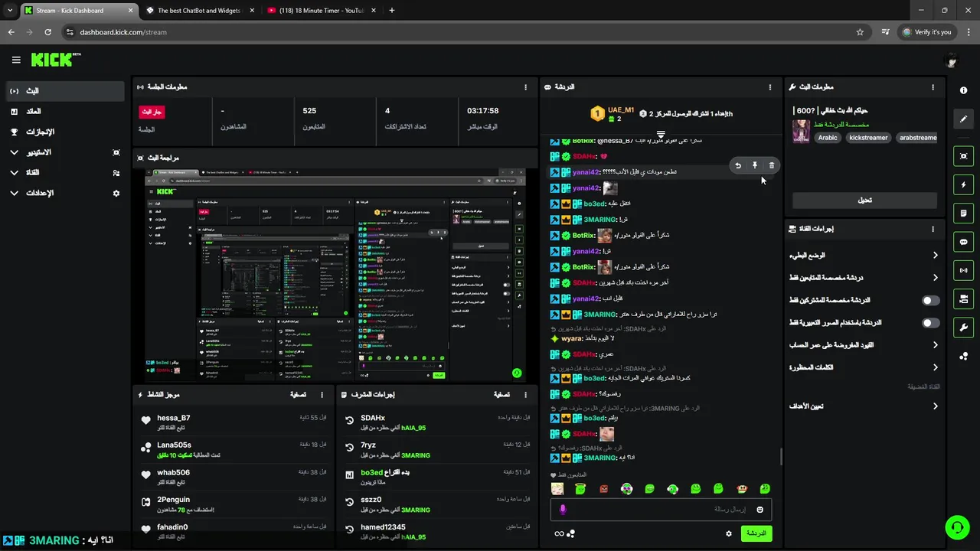Click the three-dots points icon in right sidebar
Image resolution: width=980 pixels, height=551 pixels.
click(x=963, y=356)
